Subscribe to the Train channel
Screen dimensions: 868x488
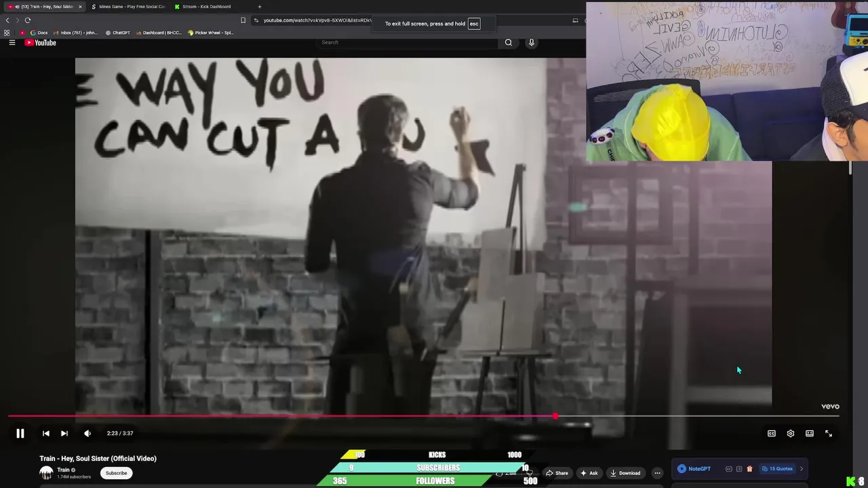coord(116,473)
